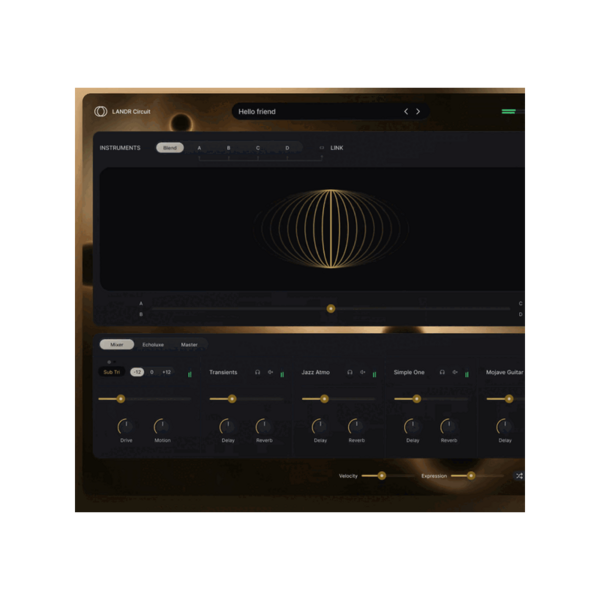Go to the next preset arrow

click(x=418, y=111)
